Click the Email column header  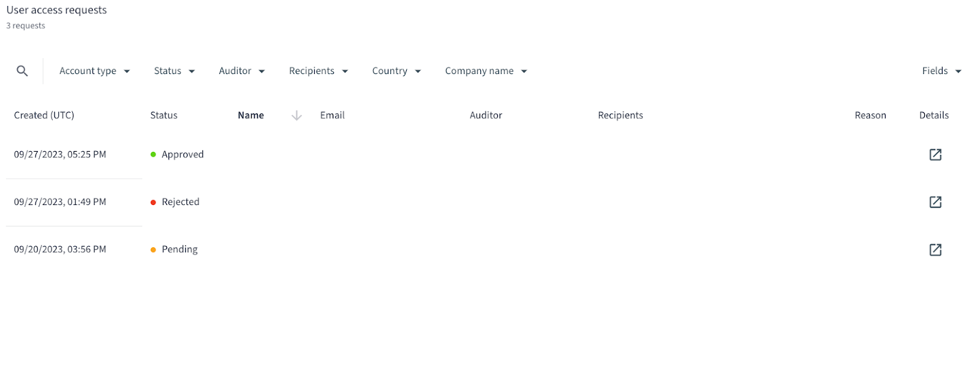(332, 115)
